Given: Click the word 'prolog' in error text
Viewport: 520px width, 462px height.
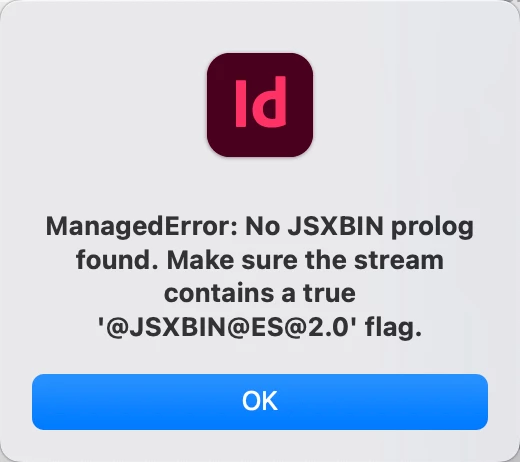Looking at the screenshot, I should coord(432,228).
